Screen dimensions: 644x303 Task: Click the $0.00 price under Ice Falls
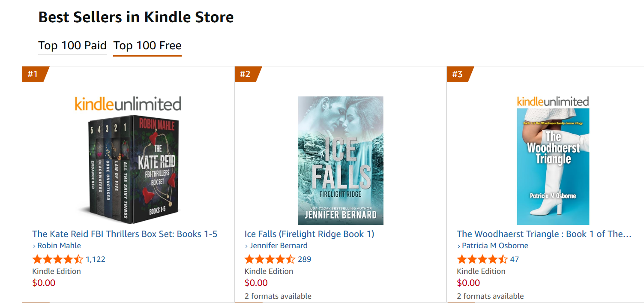(x=256, y=283)
